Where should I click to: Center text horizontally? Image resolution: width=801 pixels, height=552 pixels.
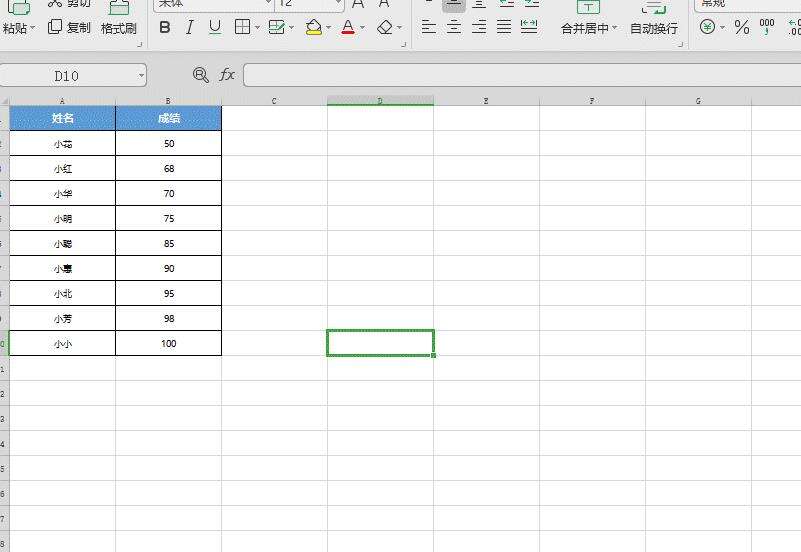click(454, 27)
